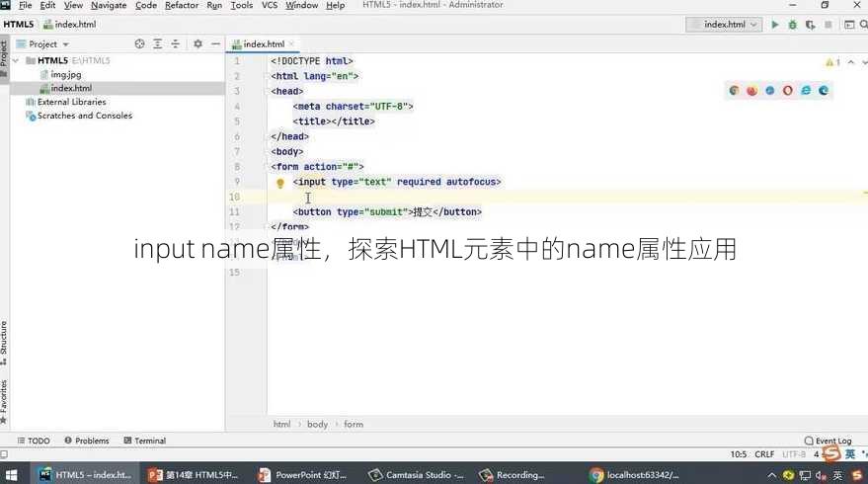Click the yellow intention lightbulb on line 9

tap(280, 183)
